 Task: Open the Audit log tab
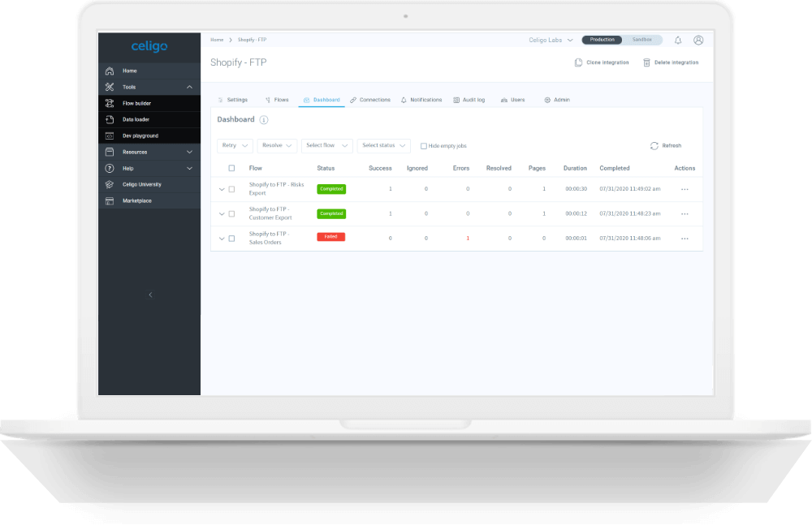click(469, 100)
